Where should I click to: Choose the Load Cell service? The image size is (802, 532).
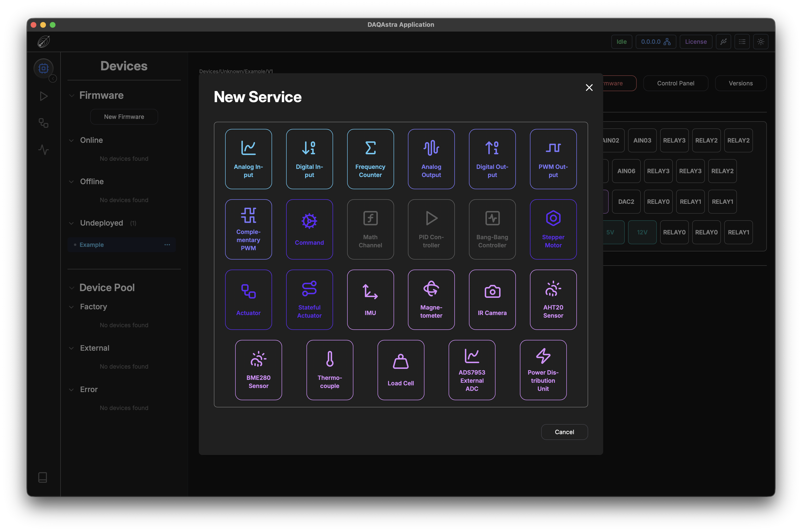401,370
